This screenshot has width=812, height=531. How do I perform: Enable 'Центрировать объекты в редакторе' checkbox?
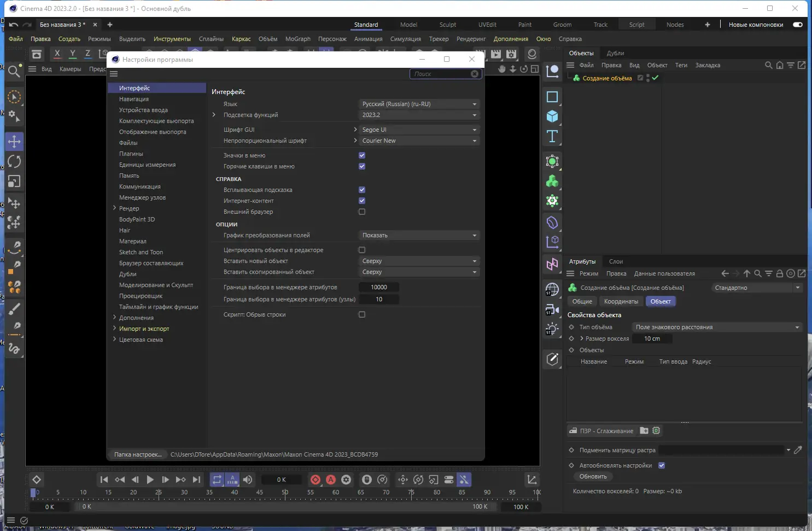click(362, 250)
